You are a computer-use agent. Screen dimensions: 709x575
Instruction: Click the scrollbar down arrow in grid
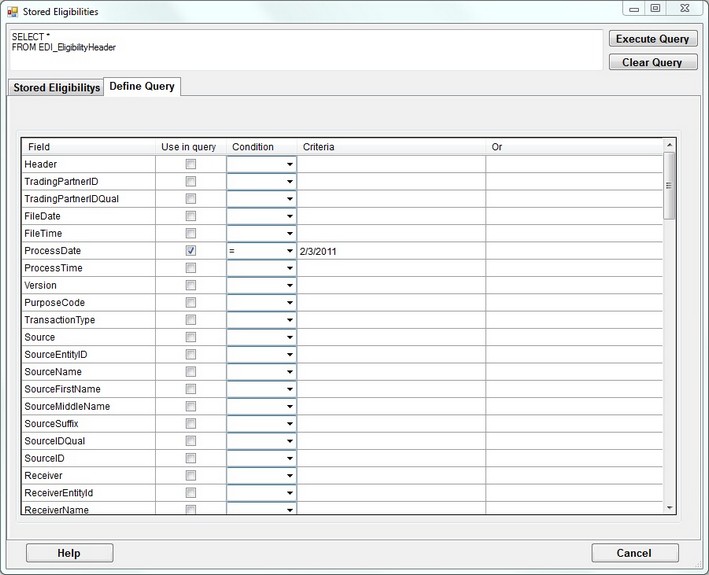[x=670, y=507]
